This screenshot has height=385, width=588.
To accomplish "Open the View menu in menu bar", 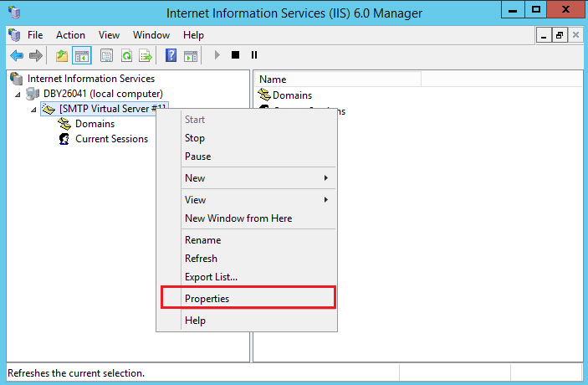I will (109, 35).
